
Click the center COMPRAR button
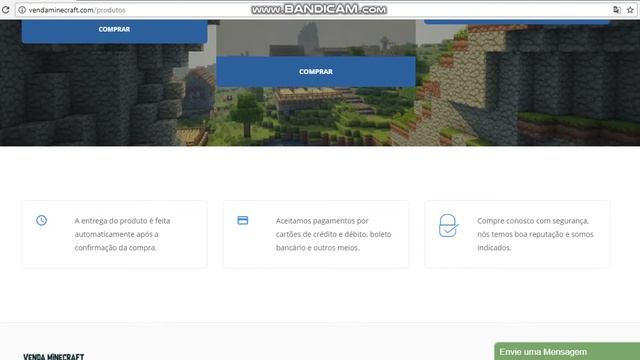pyautogui.click(x=316, y=71)
